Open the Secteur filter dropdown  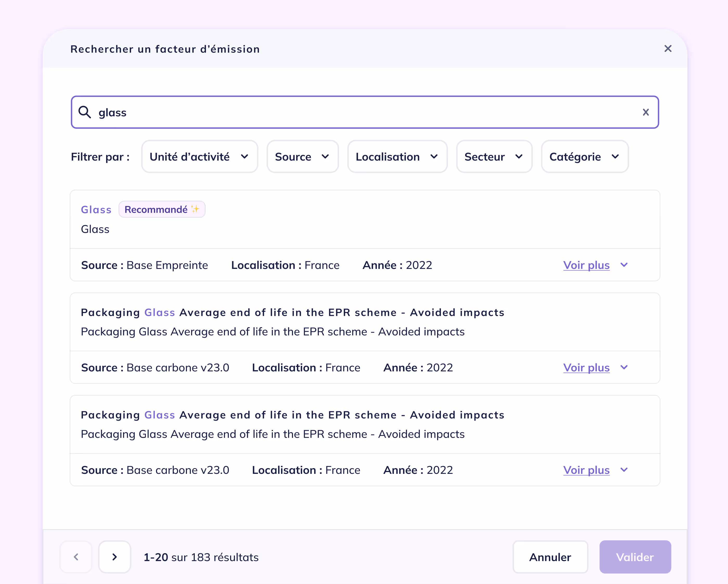[494, 157]
